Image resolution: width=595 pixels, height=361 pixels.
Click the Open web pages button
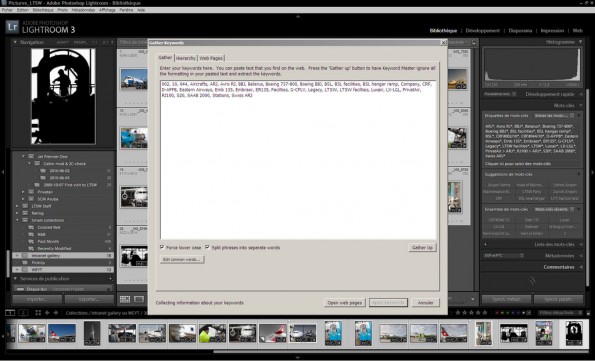345,303
